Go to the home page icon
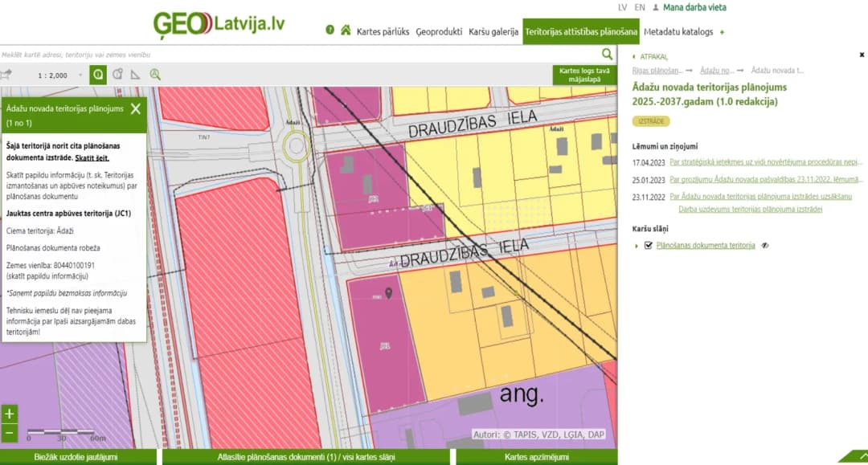The height and width of the screenshot is (465, 868). (346, 30)
